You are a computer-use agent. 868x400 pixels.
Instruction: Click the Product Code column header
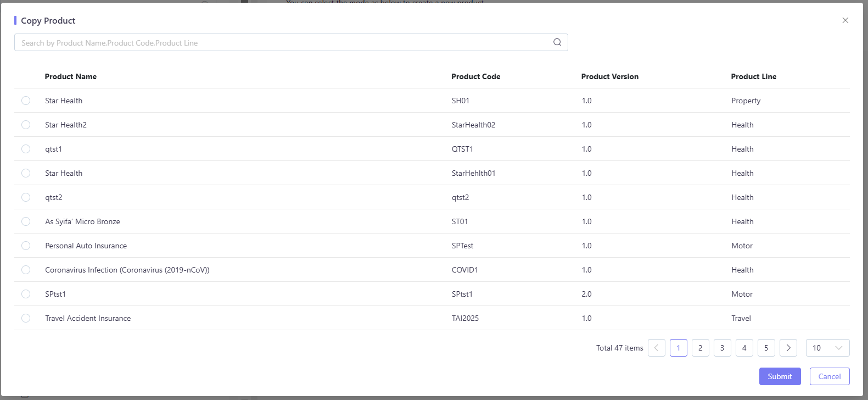pos(476,76)
